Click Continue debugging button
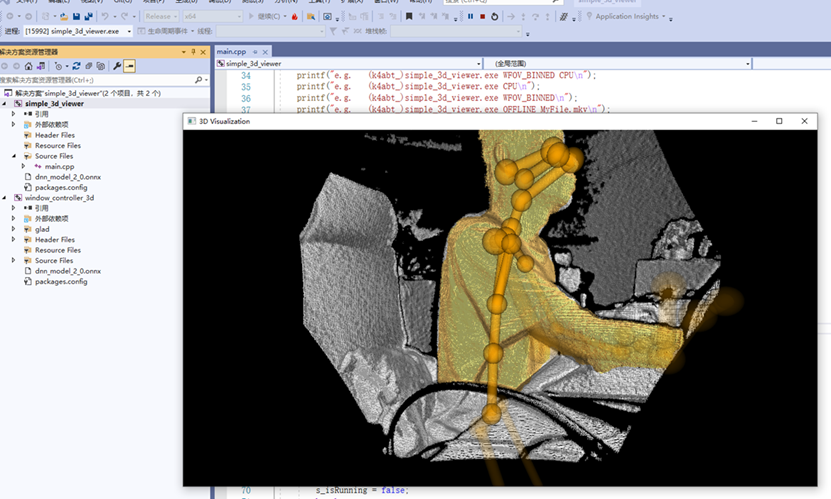The image size is (831, 499). (264, 16)
